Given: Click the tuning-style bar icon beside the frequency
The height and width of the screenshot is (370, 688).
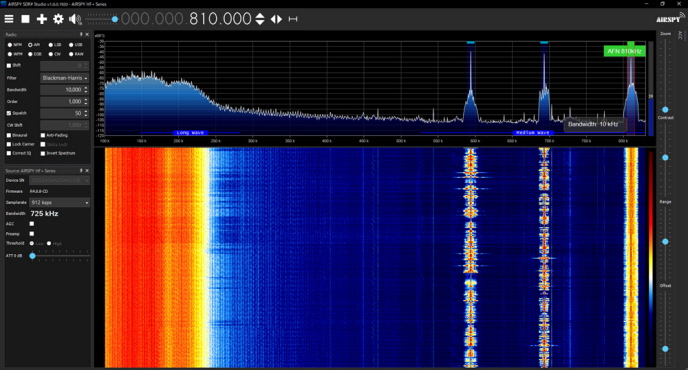Looking at the screenshot, I should pyautogui.click(x=293, y=19).
